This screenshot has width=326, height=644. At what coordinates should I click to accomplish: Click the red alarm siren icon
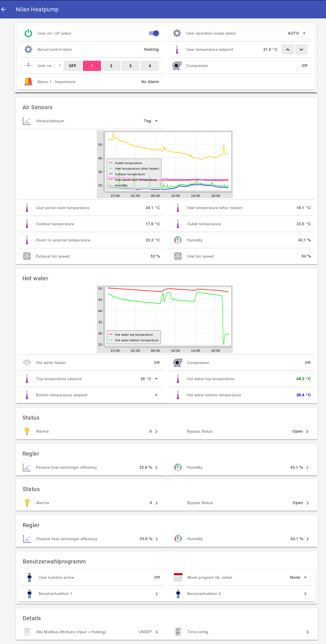[28, 82]
